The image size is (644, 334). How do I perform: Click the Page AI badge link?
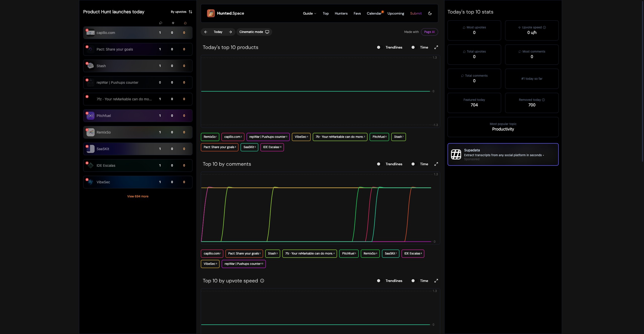coord(429,32)
